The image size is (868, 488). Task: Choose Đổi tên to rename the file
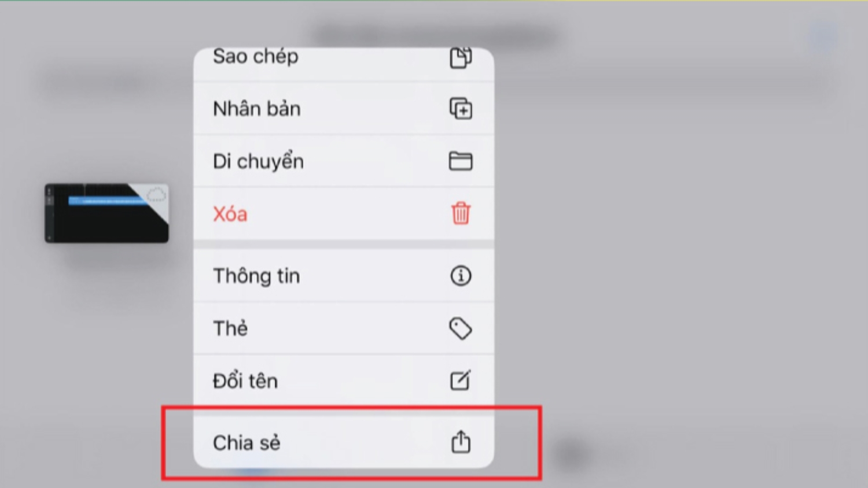tap(344, 380)
